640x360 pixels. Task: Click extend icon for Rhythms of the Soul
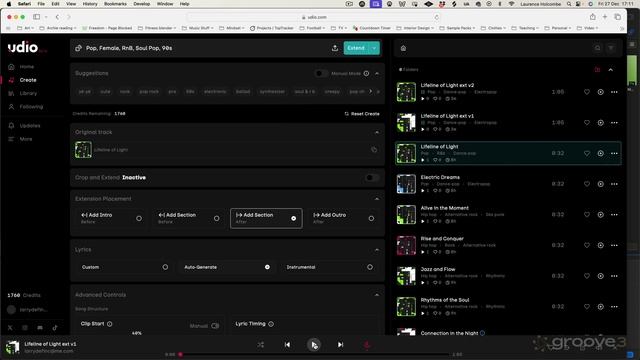(600, 306)
